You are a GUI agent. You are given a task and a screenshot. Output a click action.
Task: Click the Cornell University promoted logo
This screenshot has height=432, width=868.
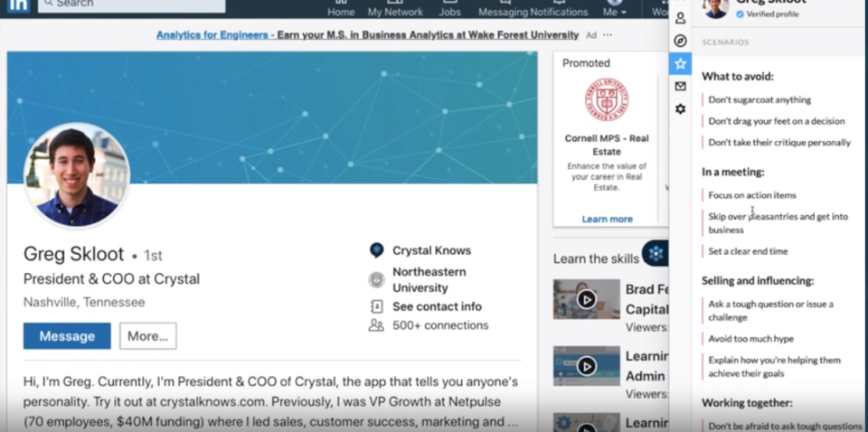(x=607, y=99)
